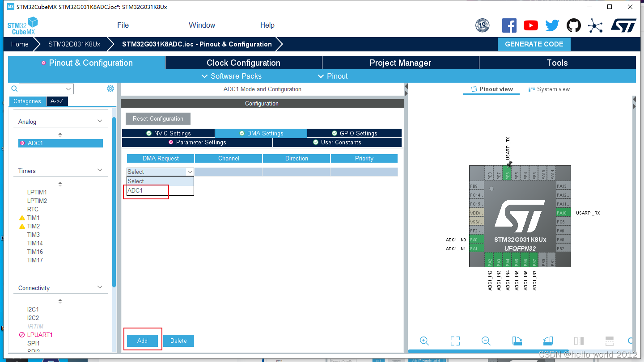Select pin PA10 on the chip
The width and height of the screenshot is (644, 362).
pyautogui.click(x=563, y=213)
